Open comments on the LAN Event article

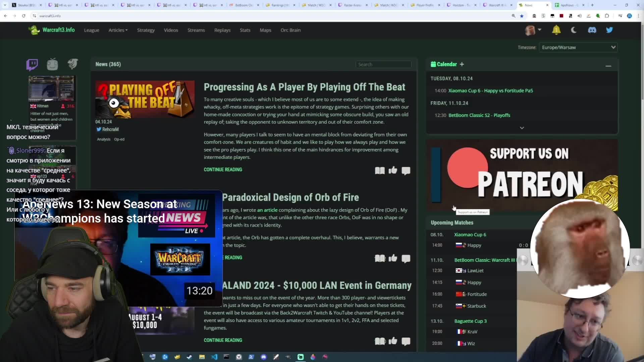[x=406, y=341]
